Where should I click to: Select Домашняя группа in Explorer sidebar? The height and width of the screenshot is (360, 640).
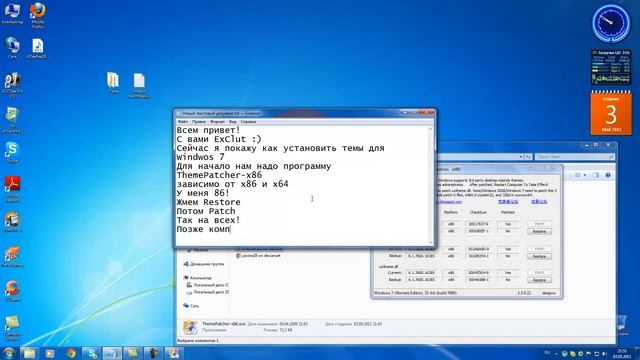click(x=203, y=264)
